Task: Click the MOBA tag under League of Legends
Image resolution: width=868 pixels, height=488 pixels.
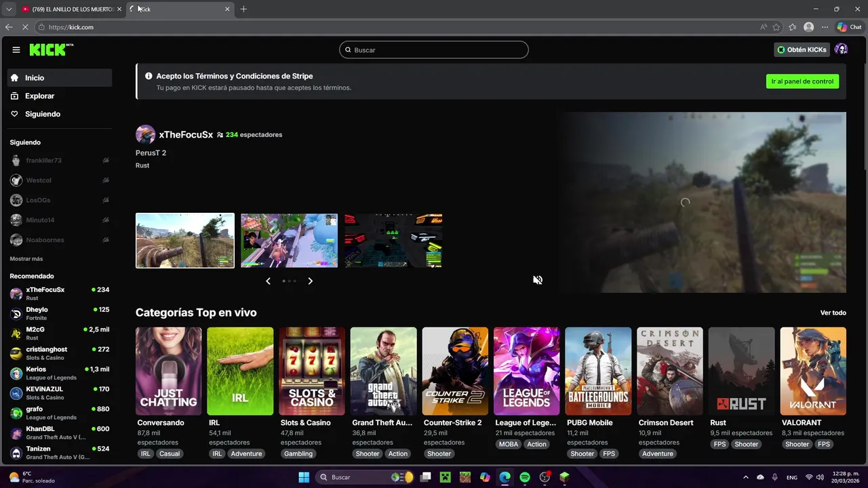Action: pyautogui.click(x=509, y=444)
